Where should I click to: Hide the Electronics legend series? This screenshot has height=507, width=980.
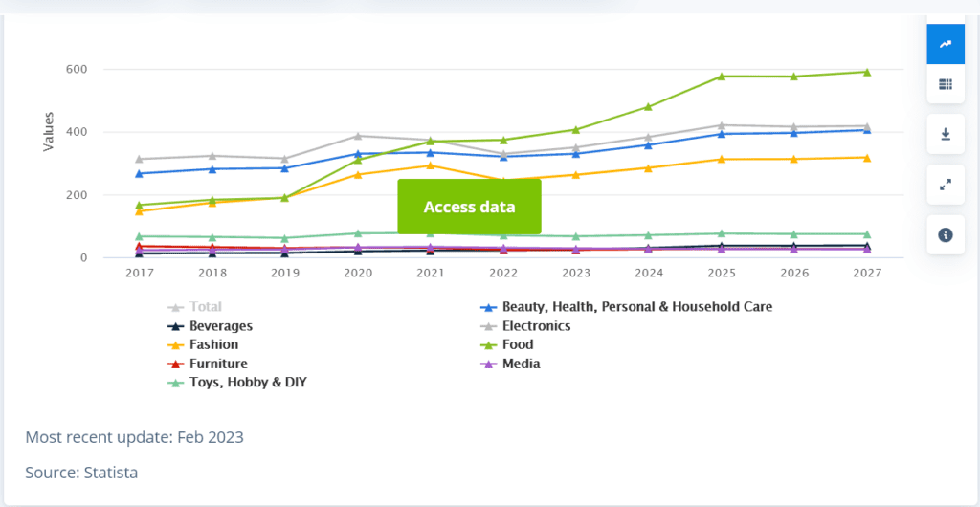click(x=536, y=326)
